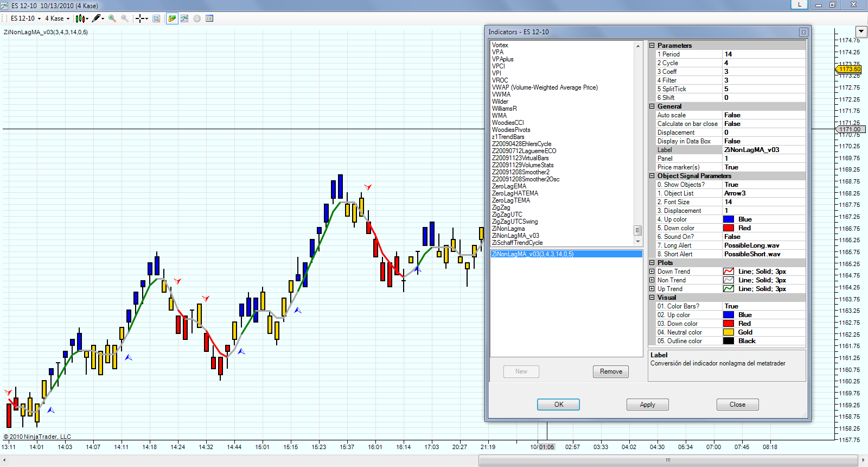Collapse the Parameters section
Image resolution: width=868 pixels, height=467 pixels.
pyautogui.click(x=652, y=46)
